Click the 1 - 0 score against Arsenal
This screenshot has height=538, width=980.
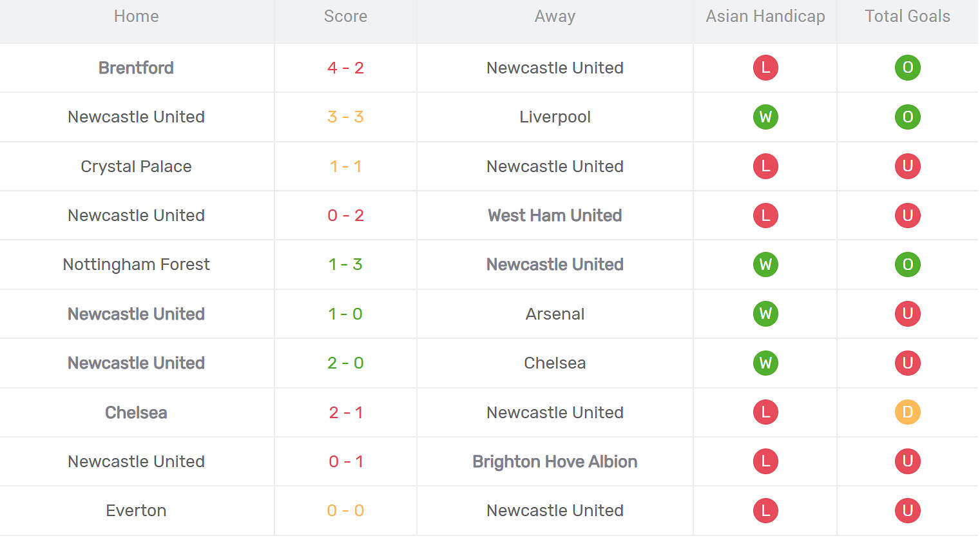coord(345,314)
